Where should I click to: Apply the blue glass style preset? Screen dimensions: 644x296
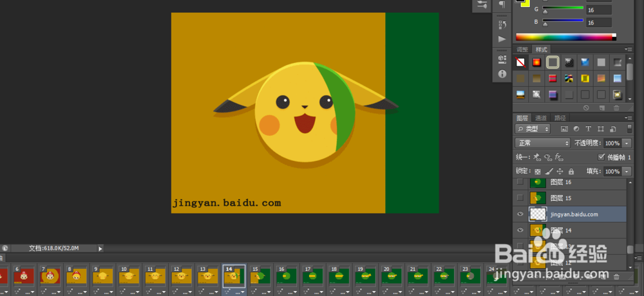585,62
